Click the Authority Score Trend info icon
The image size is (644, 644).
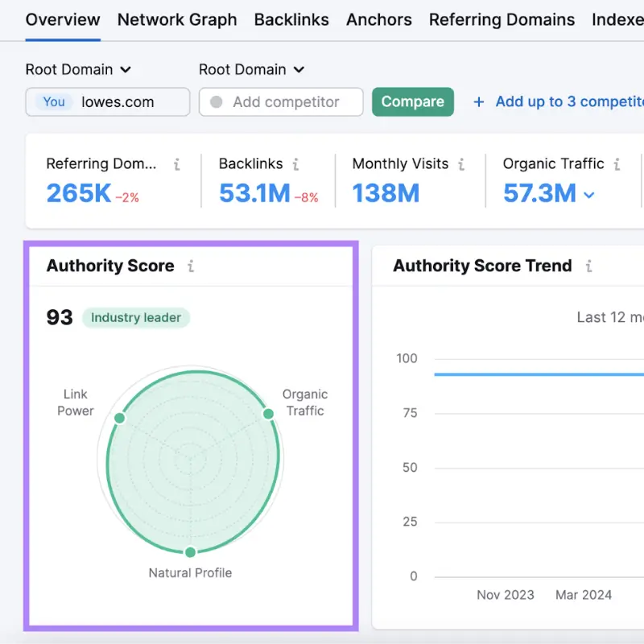click(x=588, y=266)
